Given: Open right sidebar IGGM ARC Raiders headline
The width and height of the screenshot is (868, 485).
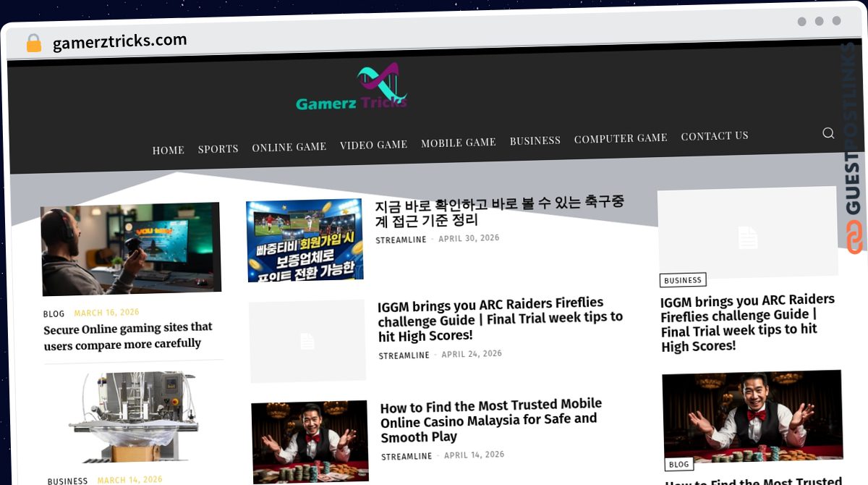Looking at the screenshot, I should pos(748,323).
